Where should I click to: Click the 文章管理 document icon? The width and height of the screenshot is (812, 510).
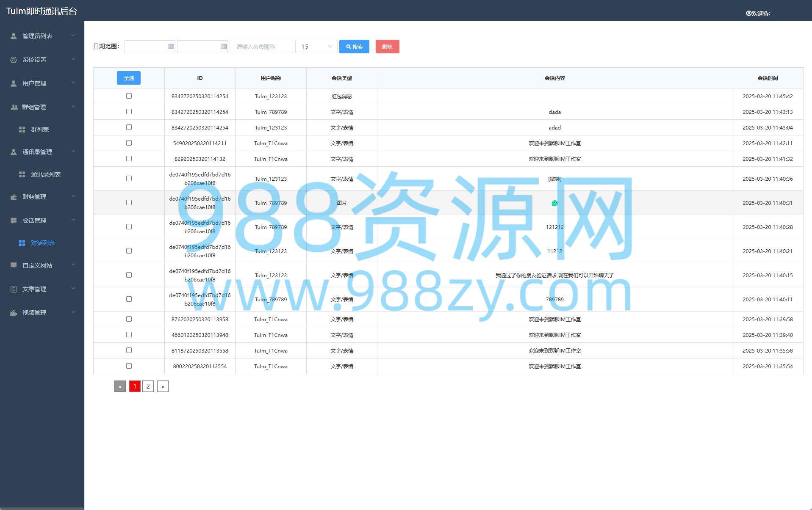[x=14, y=289]
